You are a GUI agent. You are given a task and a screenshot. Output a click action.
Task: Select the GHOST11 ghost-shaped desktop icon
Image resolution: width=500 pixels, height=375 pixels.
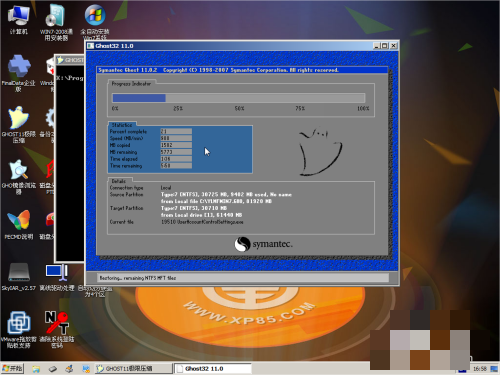tap(19, 124)
